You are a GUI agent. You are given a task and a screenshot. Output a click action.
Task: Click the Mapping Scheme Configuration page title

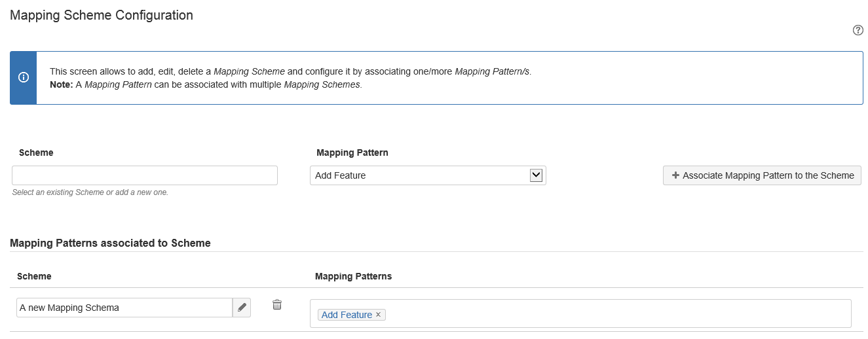102,15
